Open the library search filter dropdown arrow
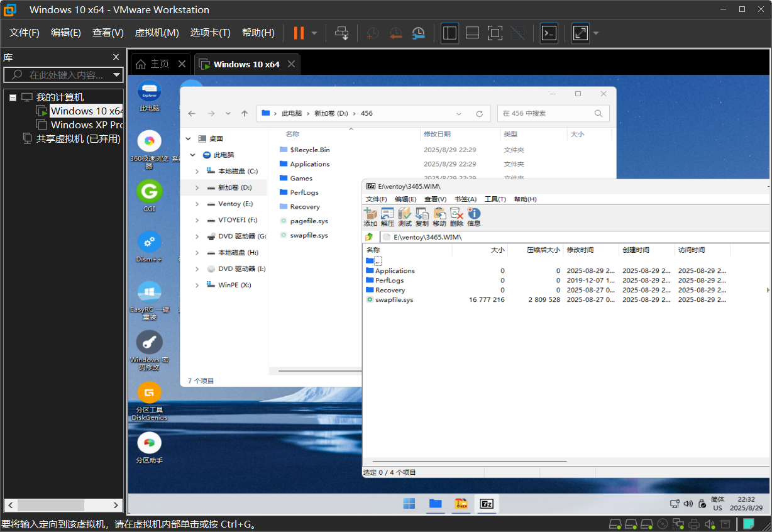772x532 pixels. tap(116, 75)
